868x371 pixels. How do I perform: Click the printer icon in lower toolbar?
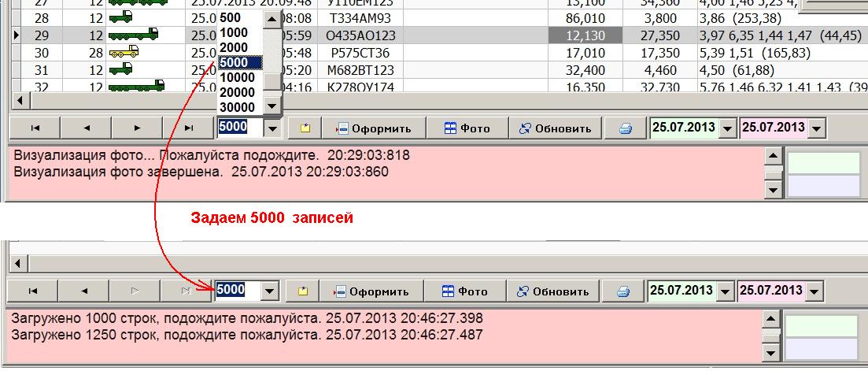point(623,291)
